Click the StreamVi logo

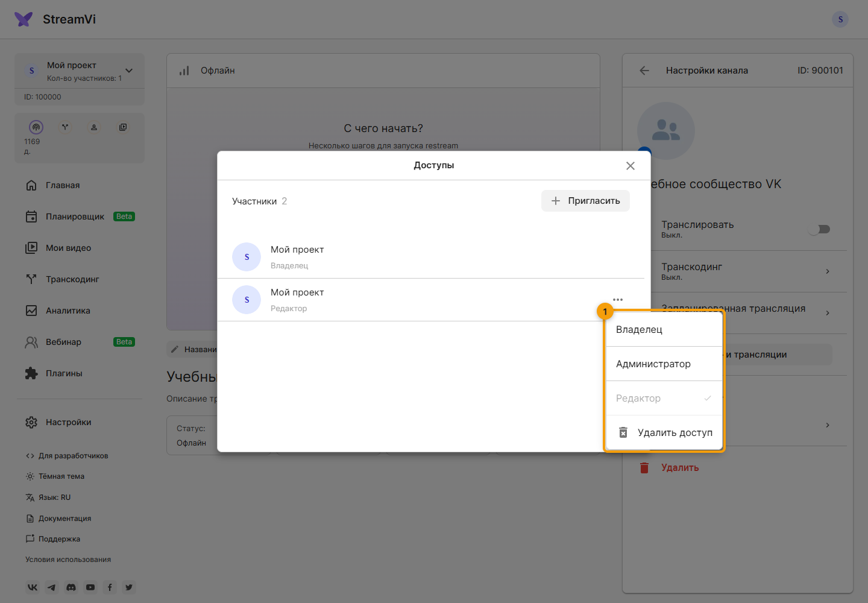(55, 19)
